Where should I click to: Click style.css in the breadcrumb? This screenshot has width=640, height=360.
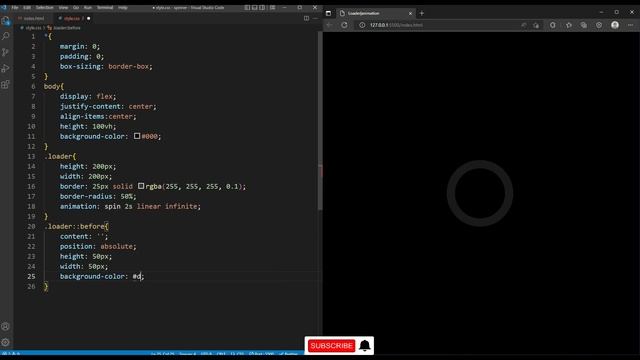33,28
